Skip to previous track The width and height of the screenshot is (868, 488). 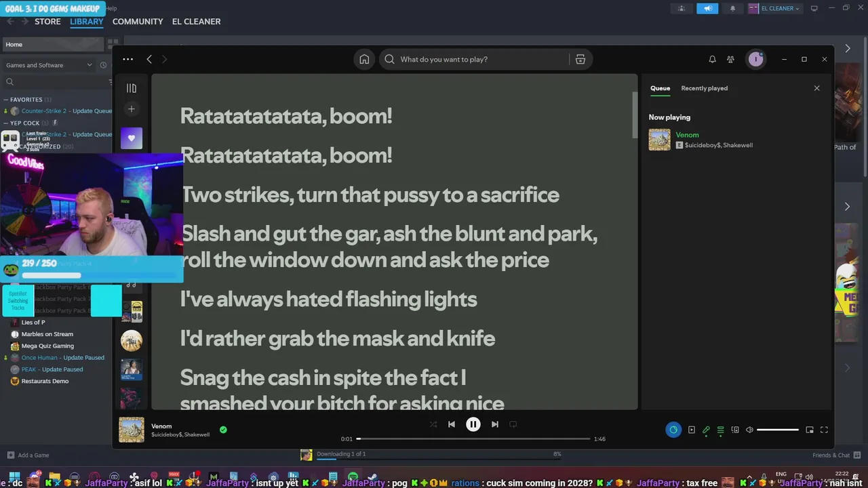point(452,424)
